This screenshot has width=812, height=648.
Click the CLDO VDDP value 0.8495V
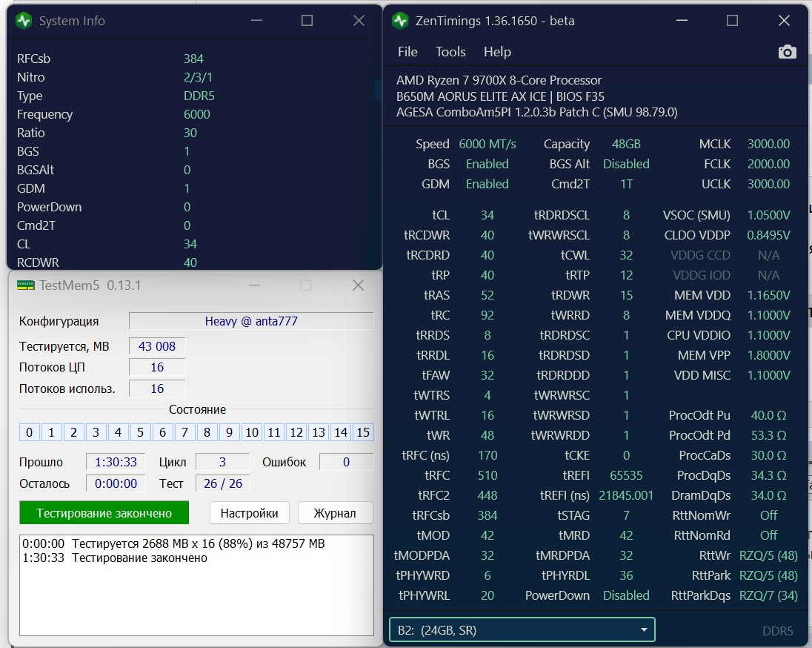[768, 235]
